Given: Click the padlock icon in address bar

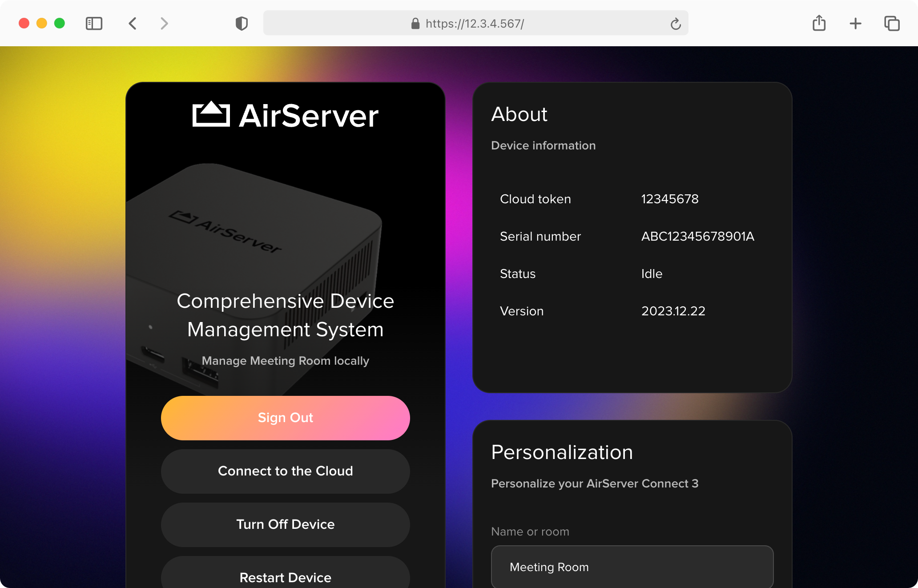Looking at the screenshot, I should pos(415,23).
